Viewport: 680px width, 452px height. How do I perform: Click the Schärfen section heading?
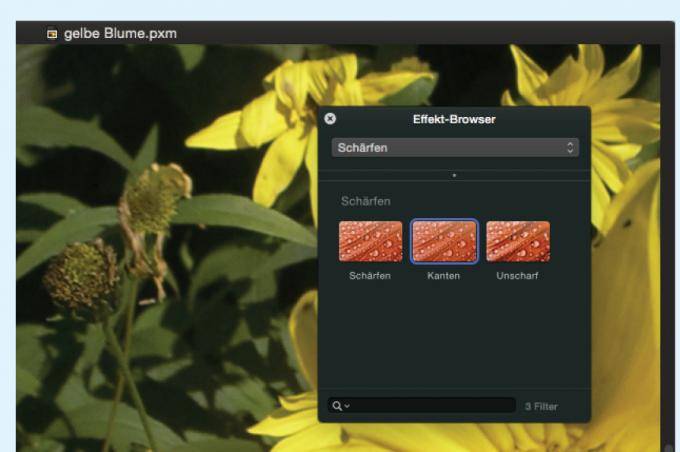366,201
